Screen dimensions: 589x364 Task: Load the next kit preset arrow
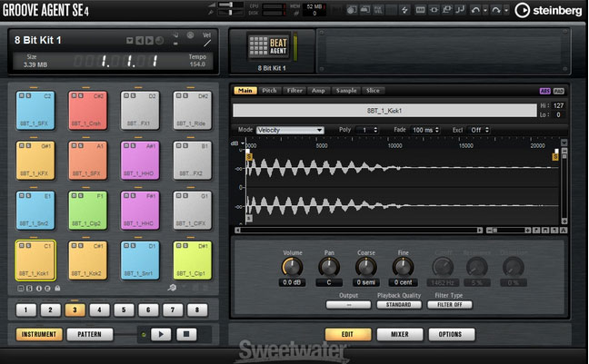(x=149, y=41)
